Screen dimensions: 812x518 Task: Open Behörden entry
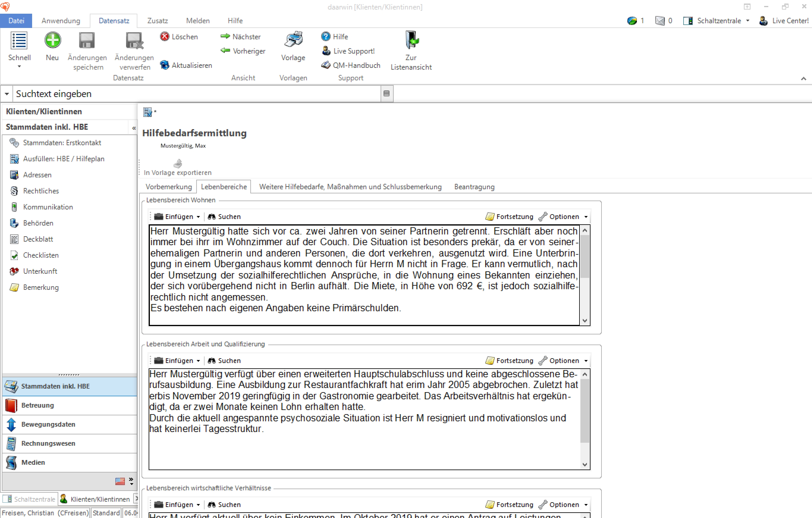click(x=38, y=223)
